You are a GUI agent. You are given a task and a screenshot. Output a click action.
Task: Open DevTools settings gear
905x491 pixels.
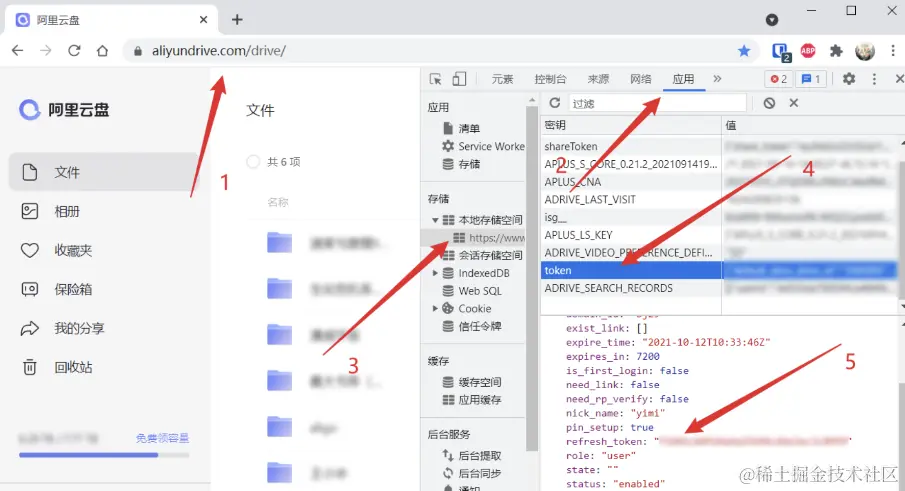(x=848, y=79)
